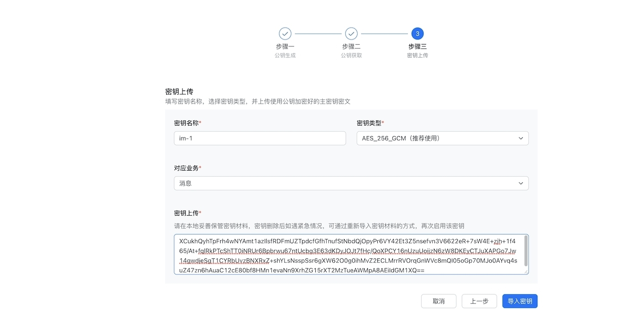
Task: Click the 请在本地妥善保管密钥材料 hint text
Action: pyautogui.click(x=319, y=226)
